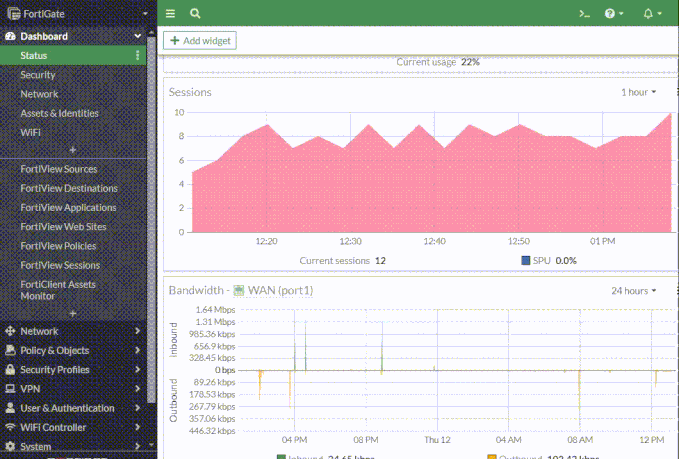
Task: Click the Add widget button
Action: [x=200, y=40]
